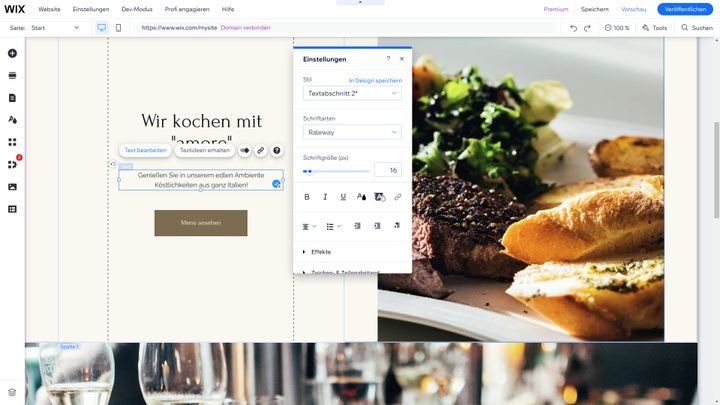Open the Layers panel at bottom left
This screenshot has width=720, height=405.
coord(12,392)
